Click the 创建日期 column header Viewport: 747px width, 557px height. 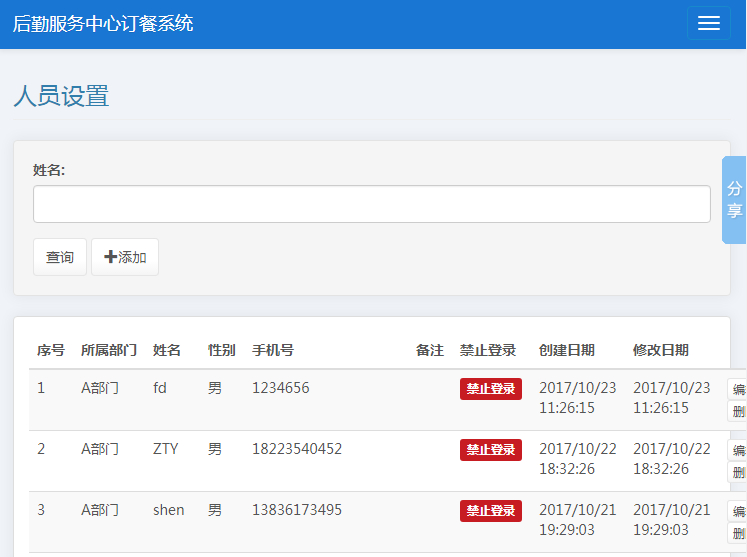pos(566,350)
